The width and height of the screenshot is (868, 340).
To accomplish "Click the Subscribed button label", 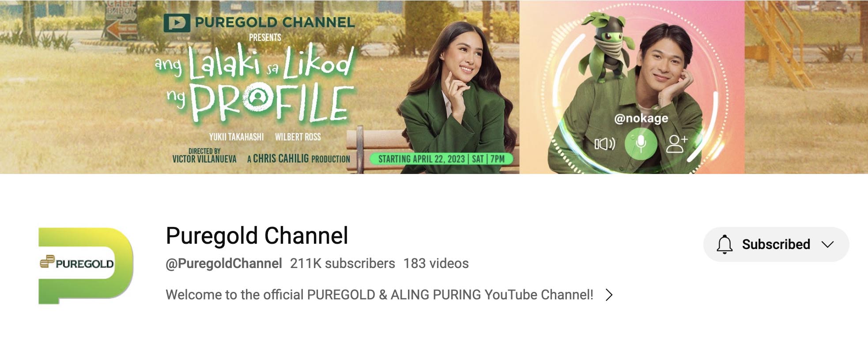I will click(776, 244).
